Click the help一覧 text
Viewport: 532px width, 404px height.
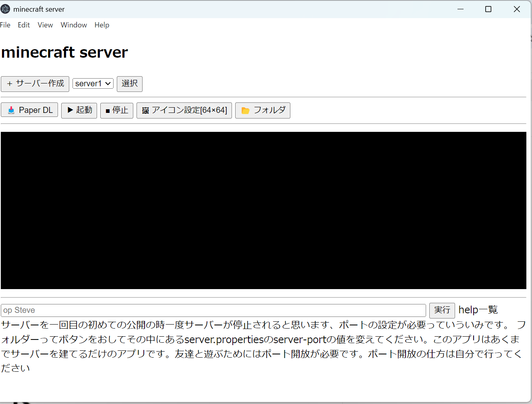[478, 310]
